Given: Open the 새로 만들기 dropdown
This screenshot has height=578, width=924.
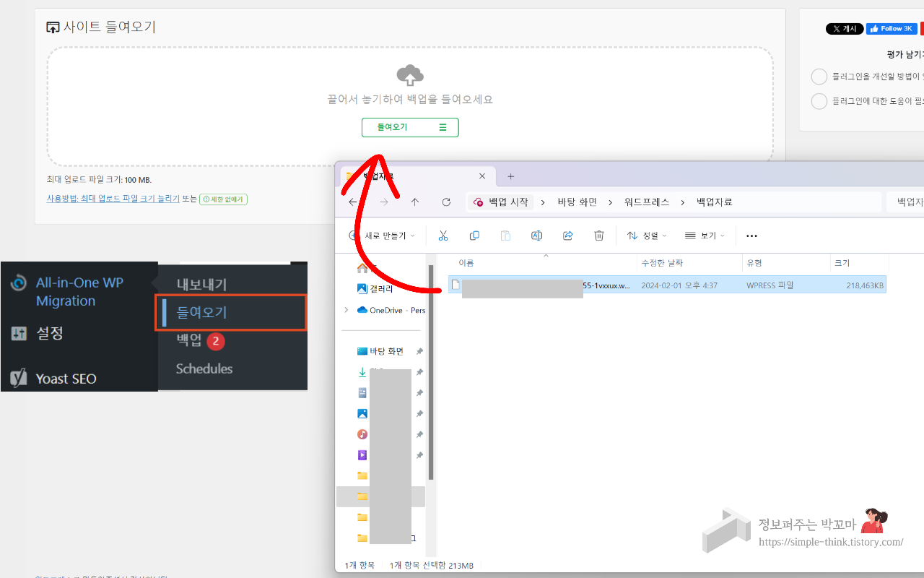Looking at the screenshot, I should click(383, 236).
